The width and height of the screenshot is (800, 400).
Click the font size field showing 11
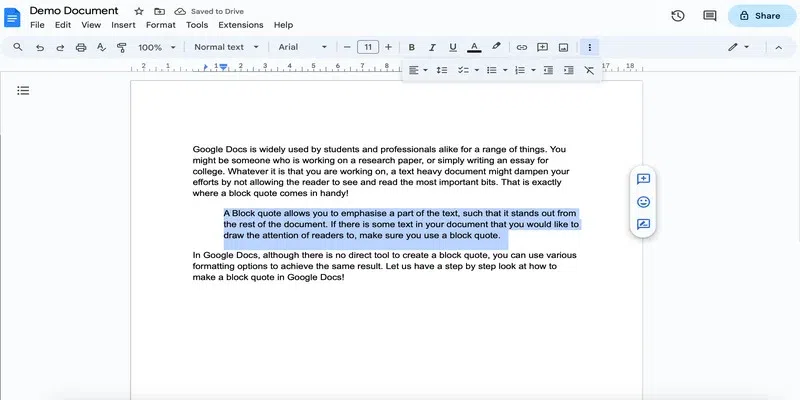(x=368, y=47)
